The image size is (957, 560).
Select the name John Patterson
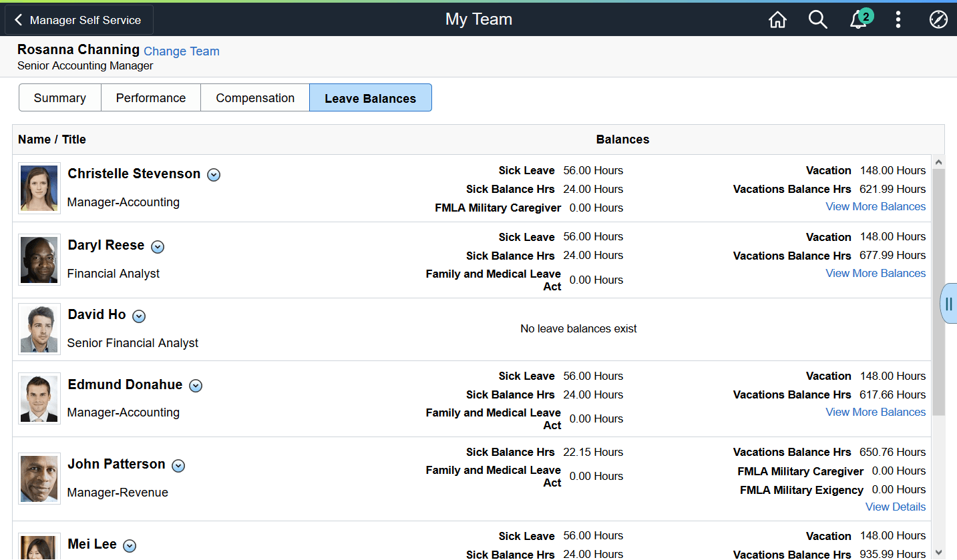(x=116, y=464)
